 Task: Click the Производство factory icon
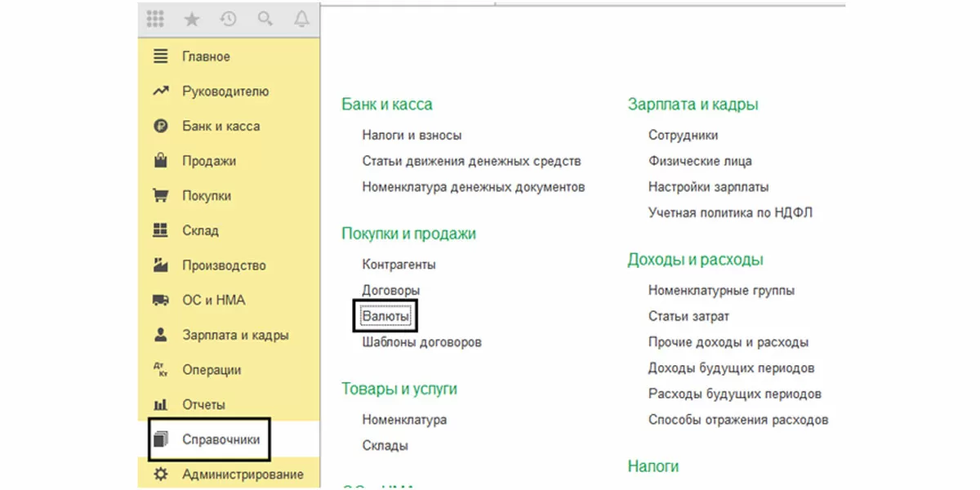point(161,265)
